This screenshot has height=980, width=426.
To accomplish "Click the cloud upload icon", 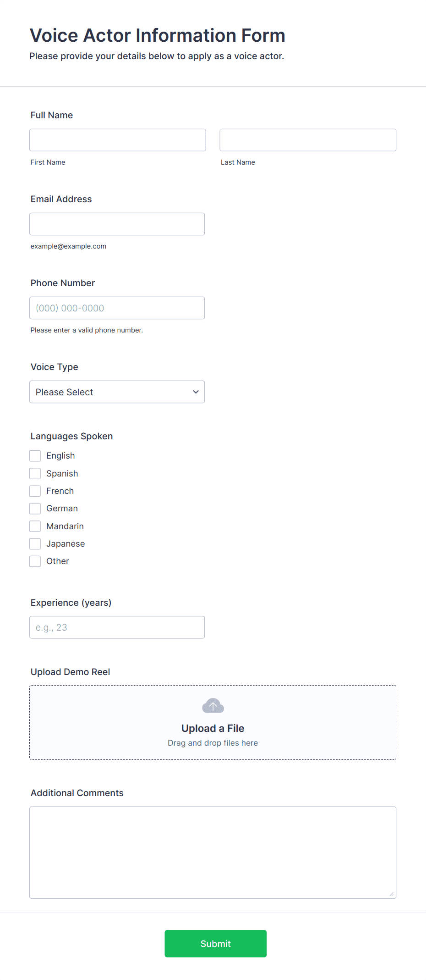I will click(213, 706).
